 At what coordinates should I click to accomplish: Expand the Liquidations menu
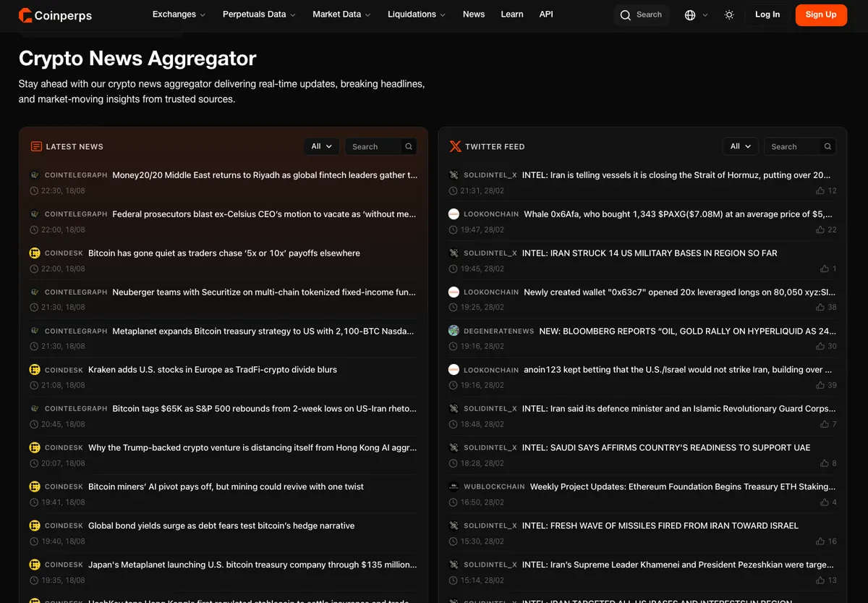417,14
